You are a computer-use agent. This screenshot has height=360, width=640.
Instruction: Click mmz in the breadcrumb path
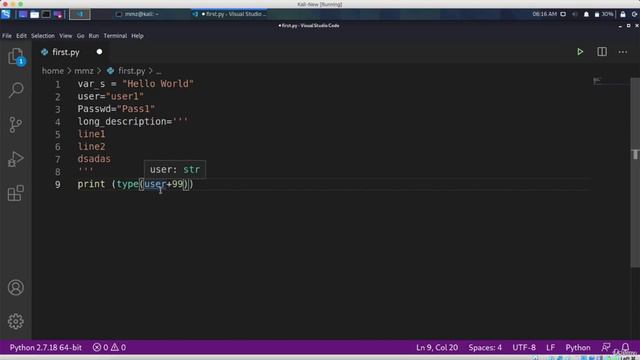coord(84,71)
